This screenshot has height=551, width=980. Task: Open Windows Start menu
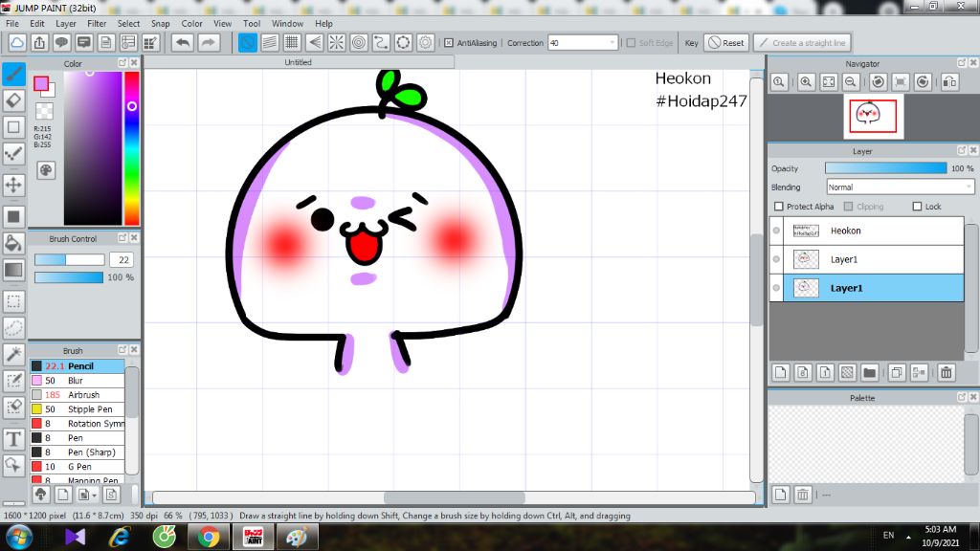19,538
